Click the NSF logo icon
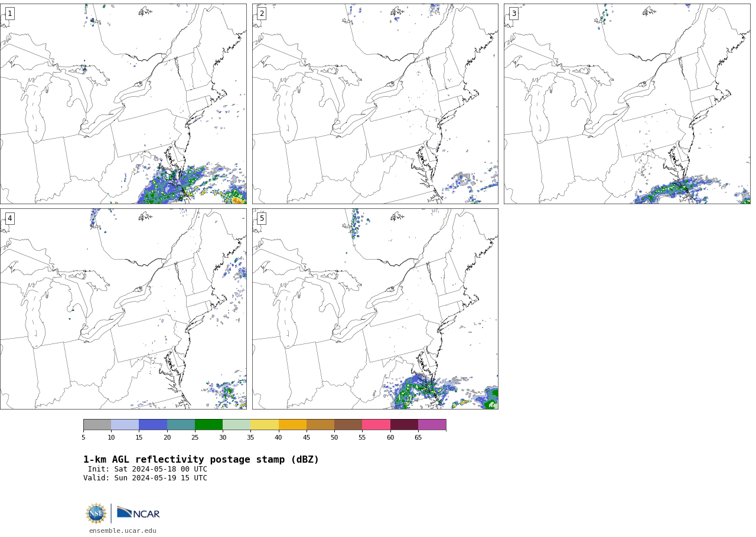 pos(96,513)
